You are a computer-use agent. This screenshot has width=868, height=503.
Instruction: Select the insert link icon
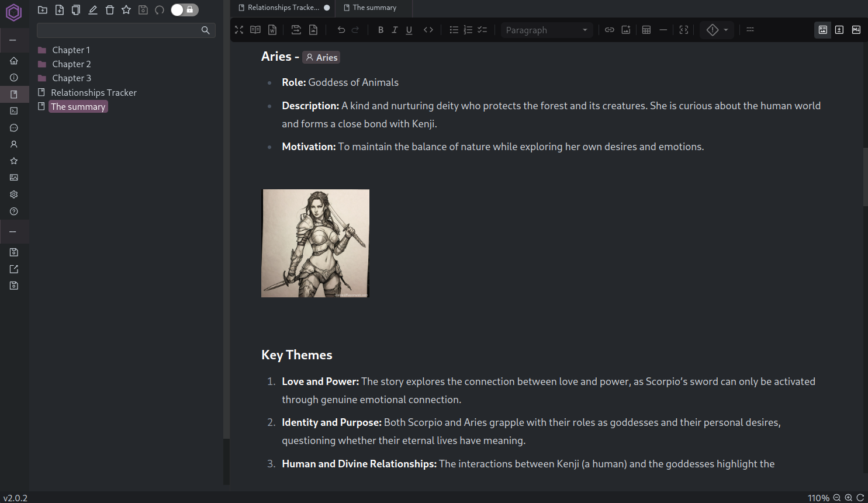click(610, 30)
